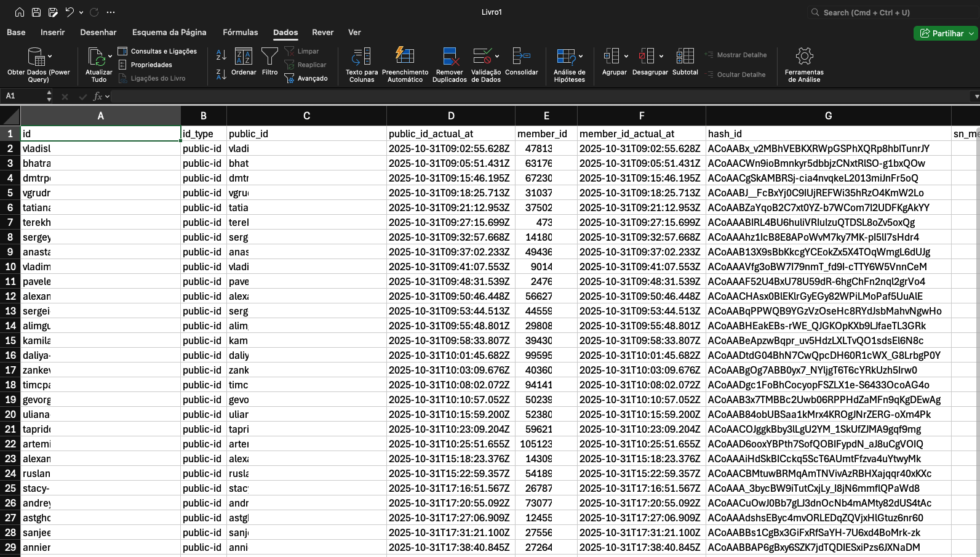
Task: Run Preenchimento Automático flash fill
Action: (405, 56)
